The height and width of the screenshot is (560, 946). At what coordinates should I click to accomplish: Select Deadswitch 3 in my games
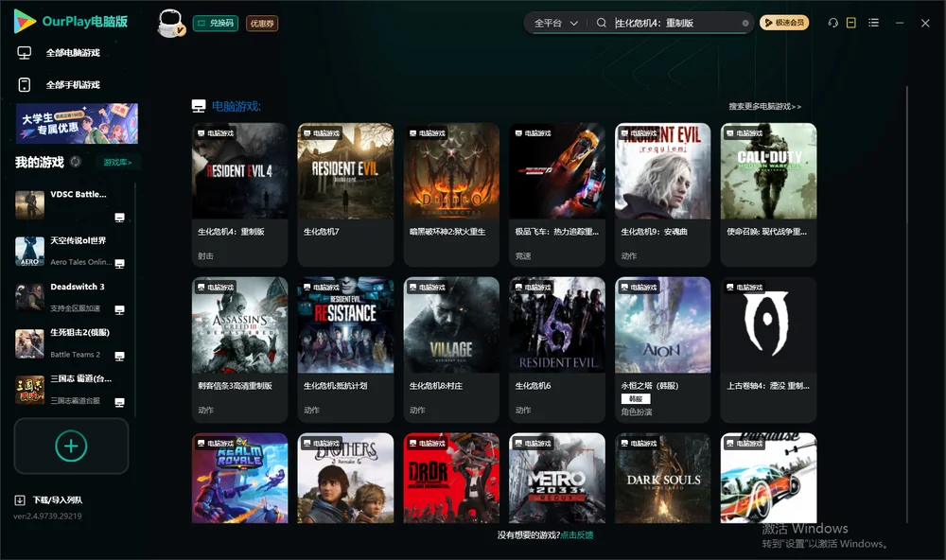click(x=71, y=297)
